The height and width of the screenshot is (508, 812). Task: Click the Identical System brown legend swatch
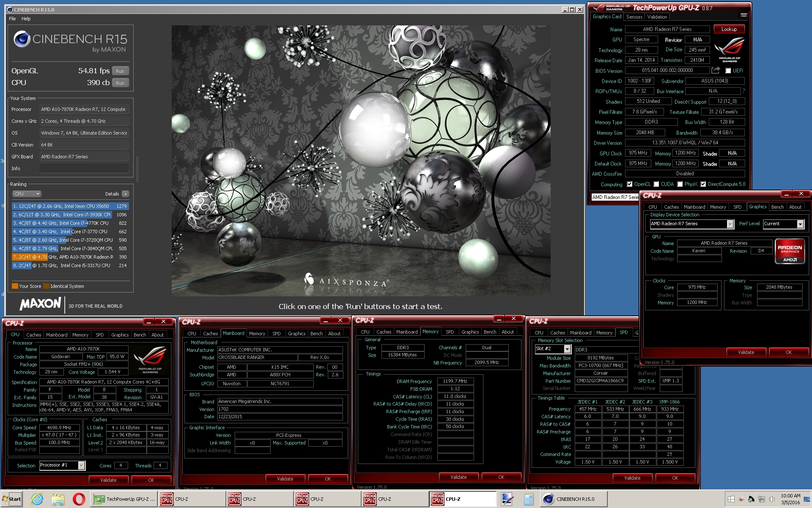click(46, 286)
